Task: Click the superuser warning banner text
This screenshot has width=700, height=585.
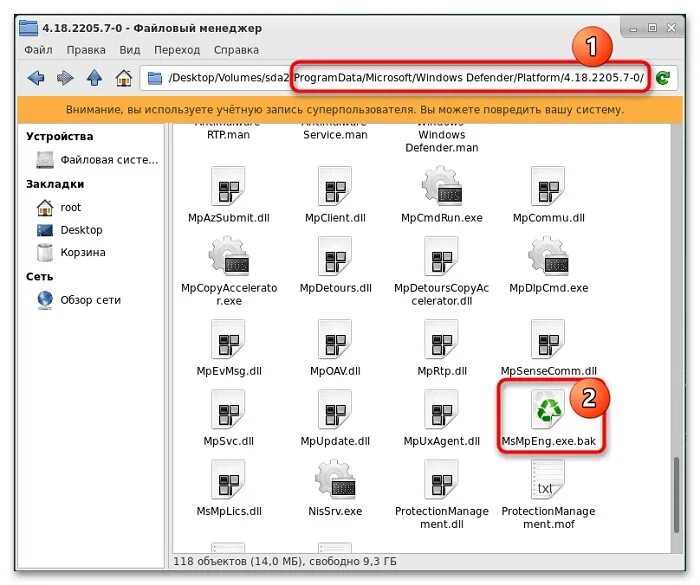Action: click(x=345, y=109)
